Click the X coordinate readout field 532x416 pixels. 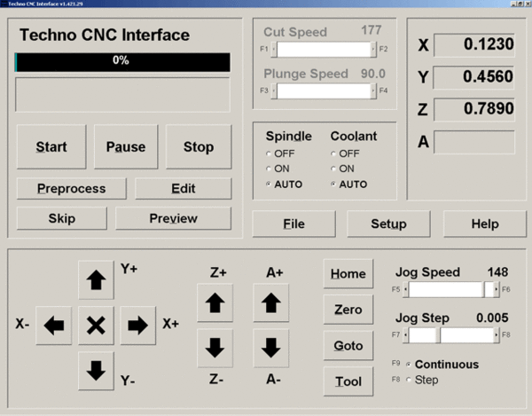tap(473, 44)
